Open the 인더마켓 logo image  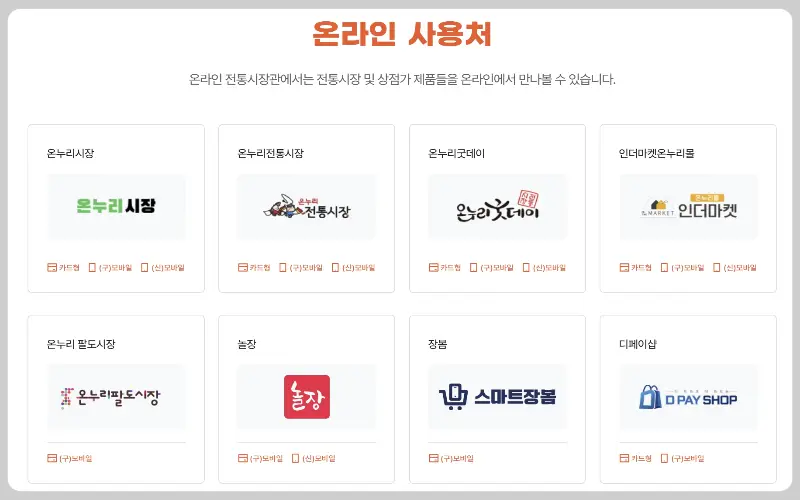(688, 207)
